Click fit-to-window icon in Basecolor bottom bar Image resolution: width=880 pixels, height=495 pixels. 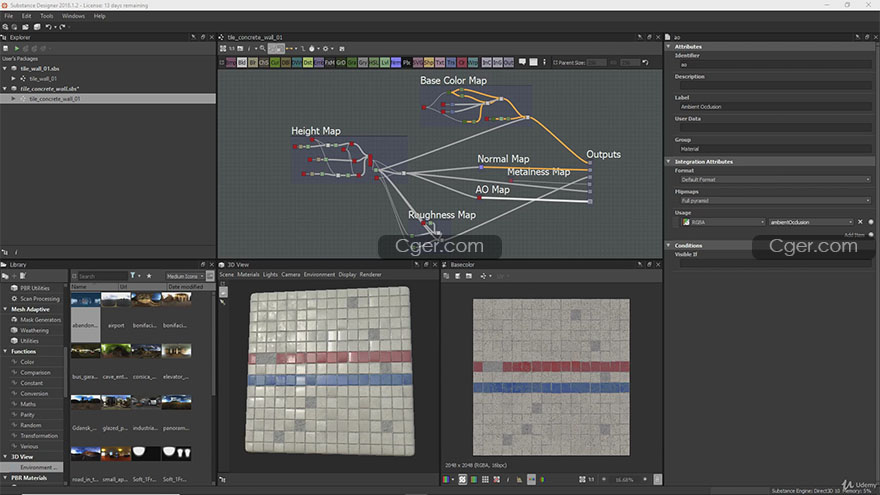pyautogui.click(x=583, y=479)
